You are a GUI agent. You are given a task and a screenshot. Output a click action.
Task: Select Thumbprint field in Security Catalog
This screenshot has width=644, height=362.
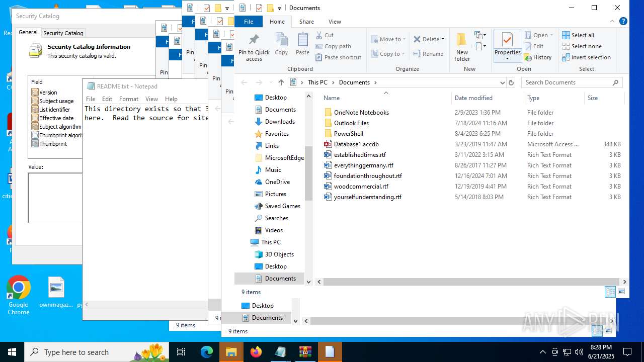pos(53,144)
